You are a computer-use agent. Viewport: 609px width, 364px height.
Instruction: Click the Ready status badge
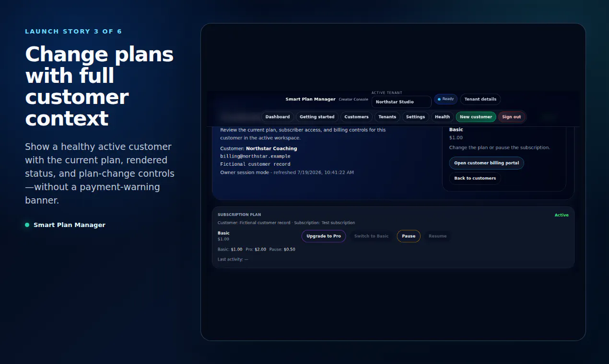click(445, 99)
